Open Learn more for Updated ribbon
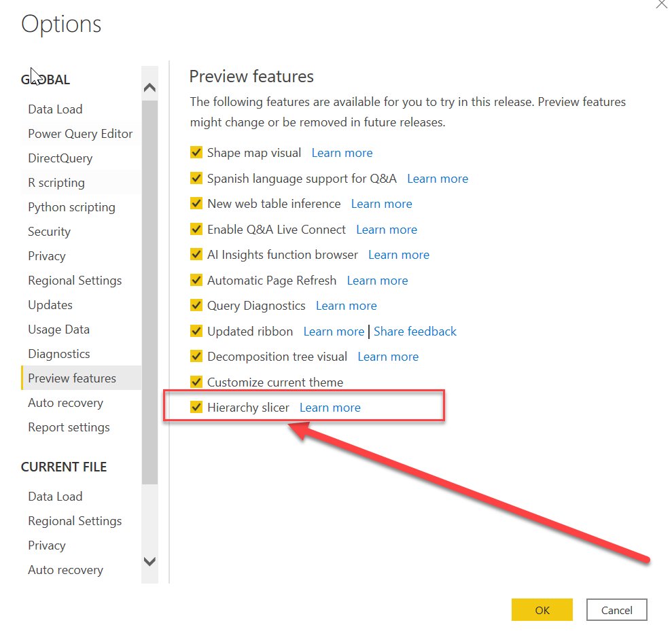672x644 pixels. 334,332
